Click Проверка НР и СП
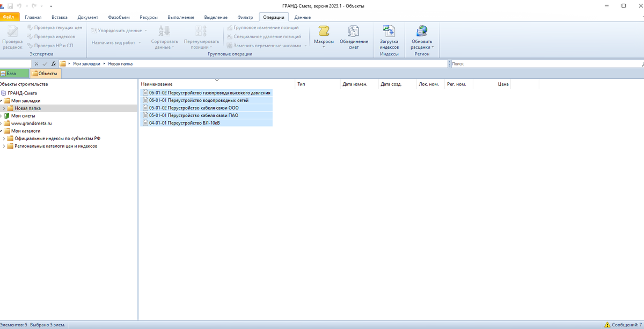This screenshot has width=644, height=329. 50,46
